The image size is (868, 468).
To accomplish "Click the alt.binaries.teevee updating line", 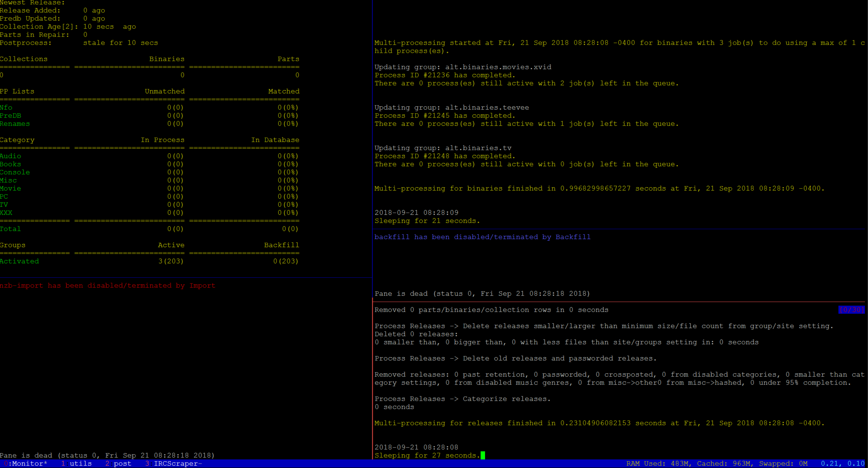I will coord(452,107).
